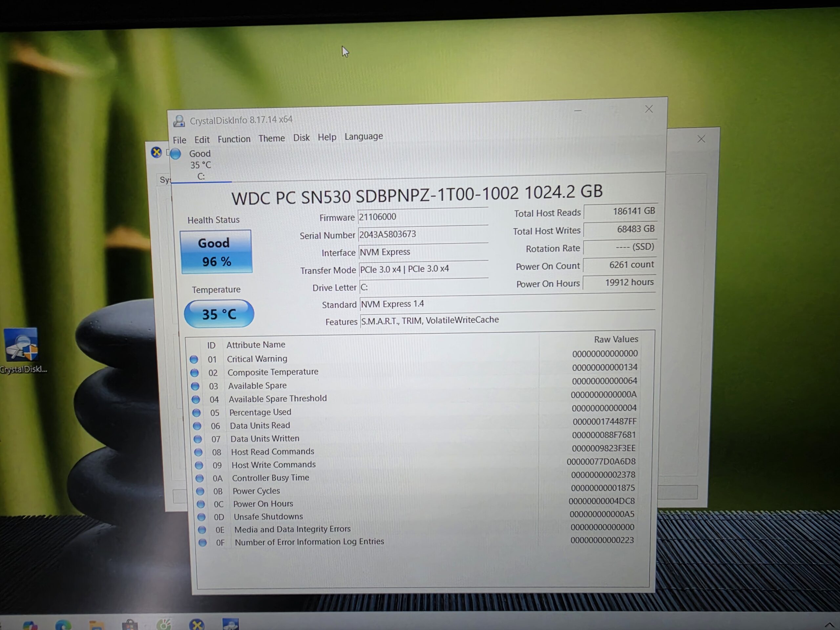Click the status dot for Controller Busy Time
840x630 pixels.
[199, 478]
